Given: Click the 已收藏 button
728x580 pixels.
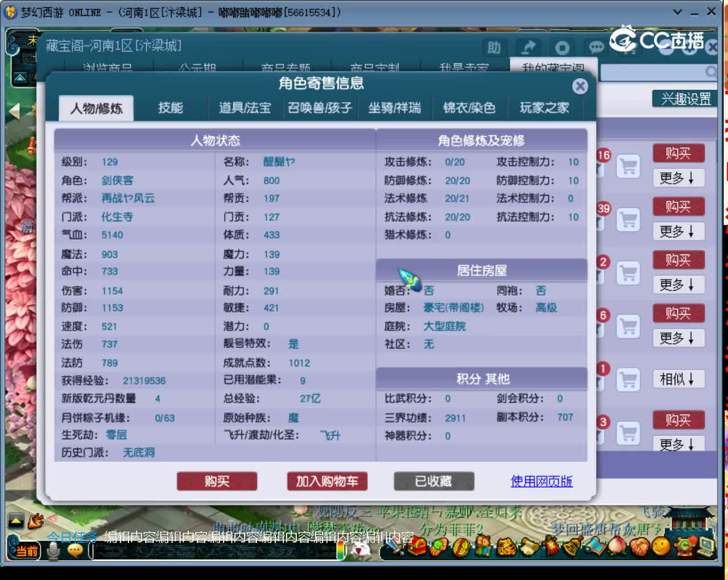Looking at the screenshot, I should coord(433,482).
